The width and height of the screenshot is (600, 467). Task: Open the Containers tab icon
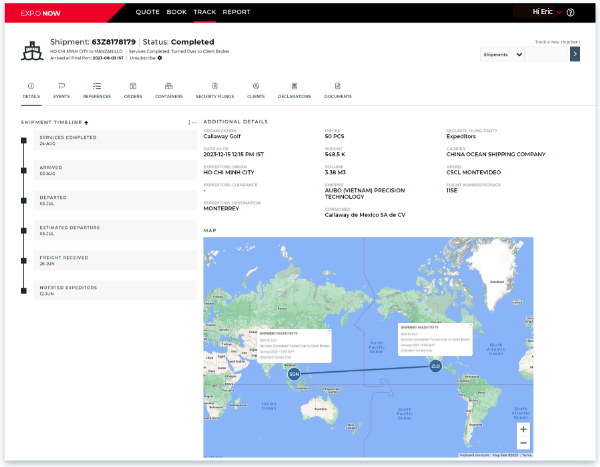point(167,86)
